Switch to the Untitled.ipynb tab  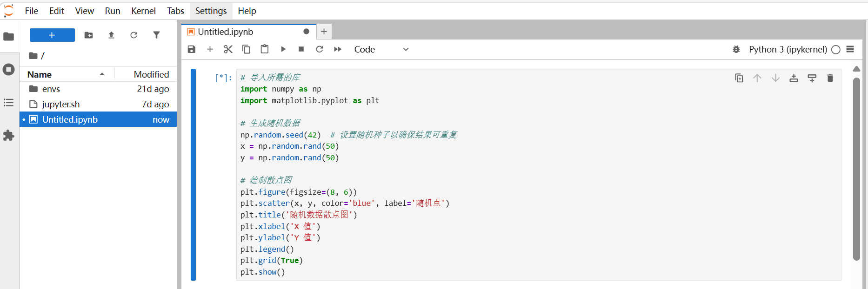pos(226,32)
